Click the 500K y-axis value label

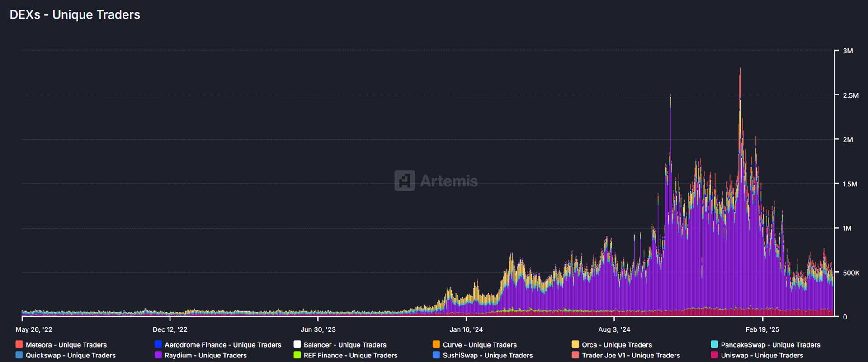tap(851, 272)
